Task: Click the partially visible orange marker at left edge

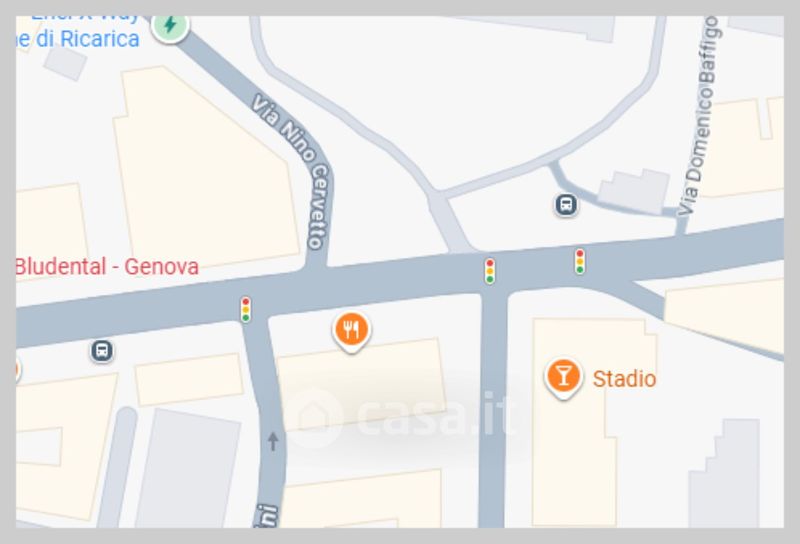Action: pyautogui.click(x=17, y=369)
